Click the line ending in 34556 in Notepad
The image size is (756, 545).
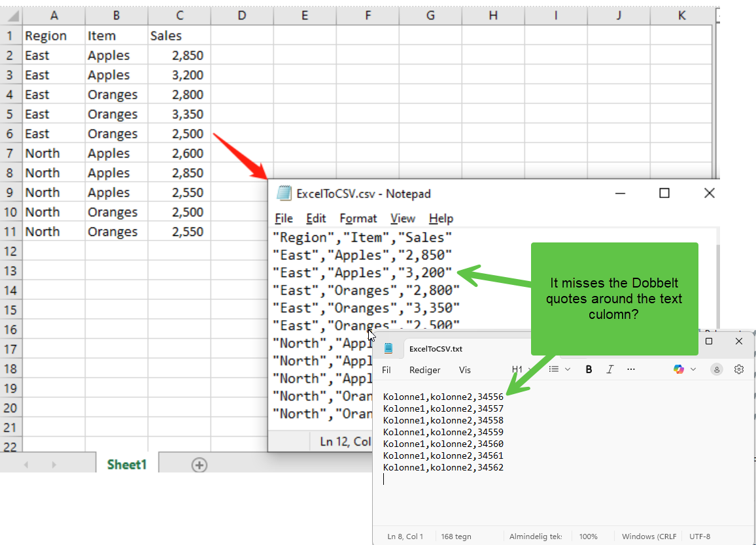443,397
